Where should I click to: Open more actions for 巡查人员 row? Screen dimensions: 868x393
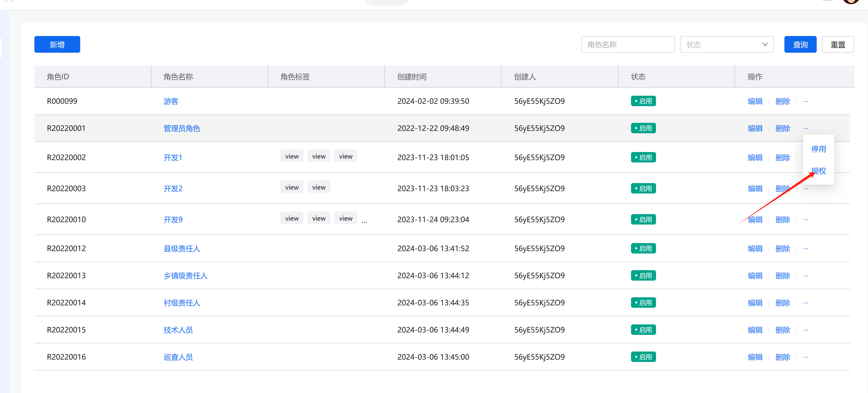pos(806,357)
